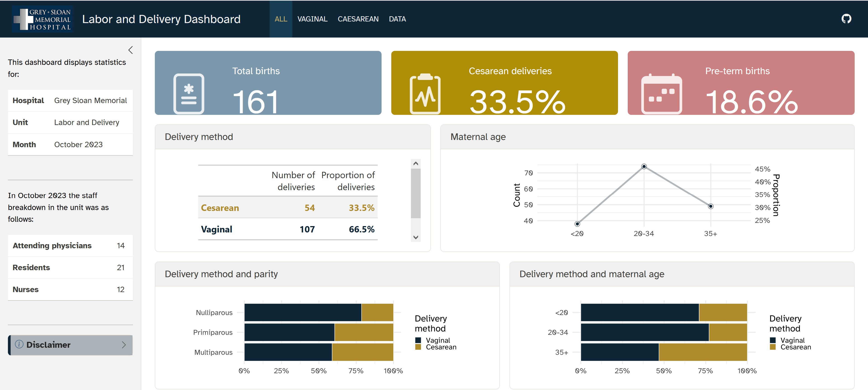Expand the Disclaimer accordion arrow
The image size is (868, 390).
coord(124,345)
